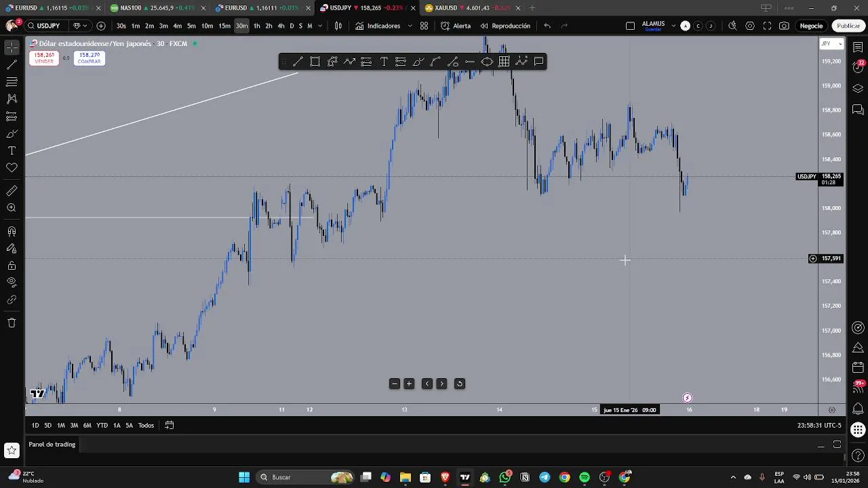Select brush tool in floating toolbar
The image size is (868, 488).
click(418, 62)
